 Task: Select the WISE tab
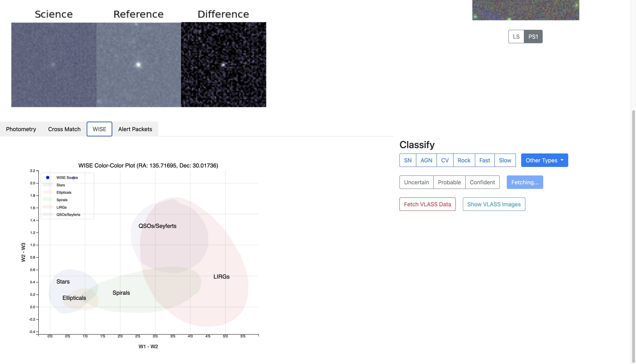pyautogui.click(x=99, y=129)
